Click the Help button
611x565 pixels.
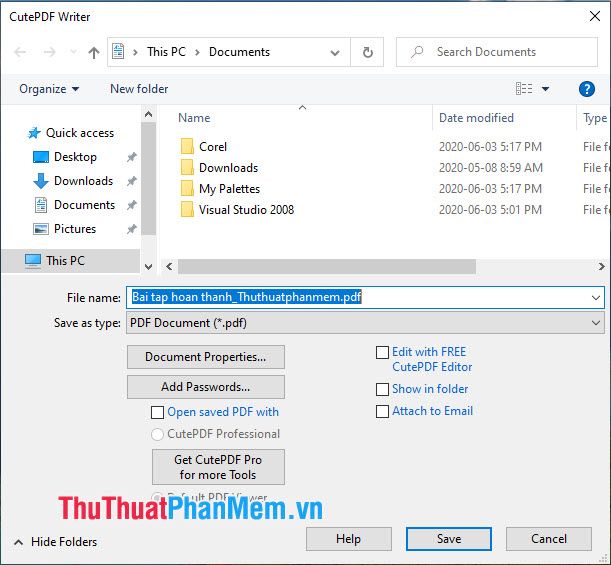coord(349,539)
